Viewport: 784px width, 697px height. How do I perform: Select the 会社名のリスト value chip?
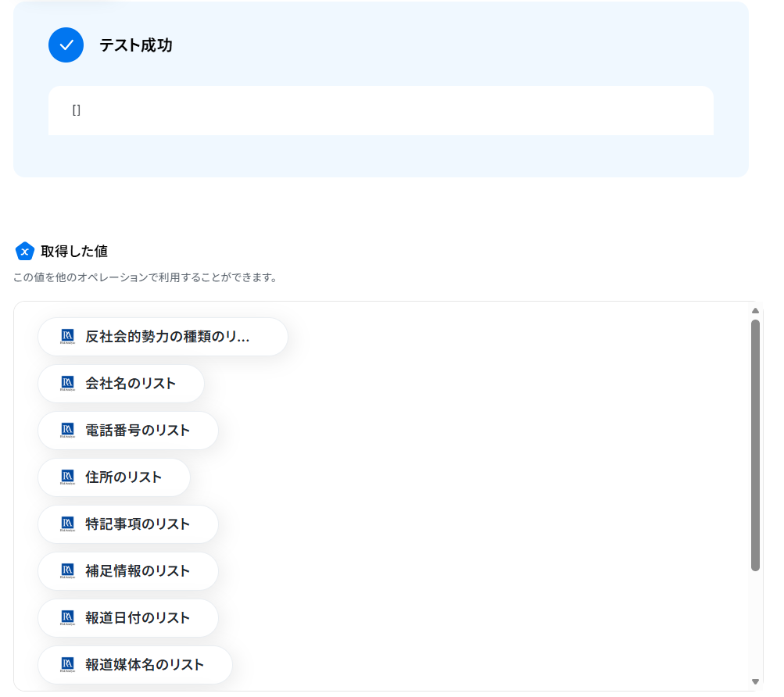[121, 384]
